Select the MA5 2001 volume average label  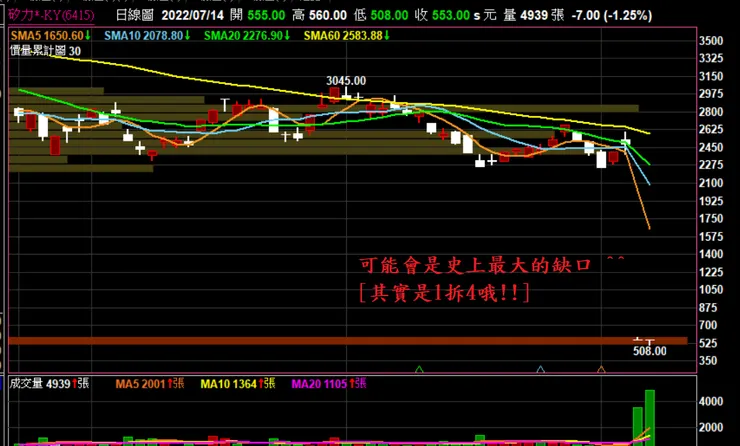coord(150,384)
